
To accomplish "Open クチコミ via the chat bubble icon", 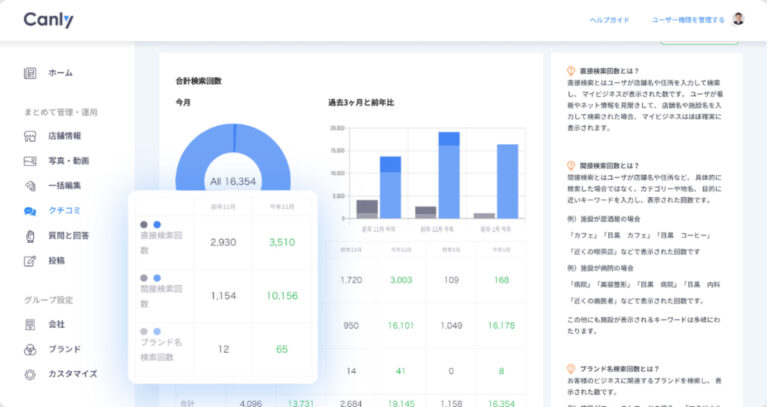I will pos(30,211).
